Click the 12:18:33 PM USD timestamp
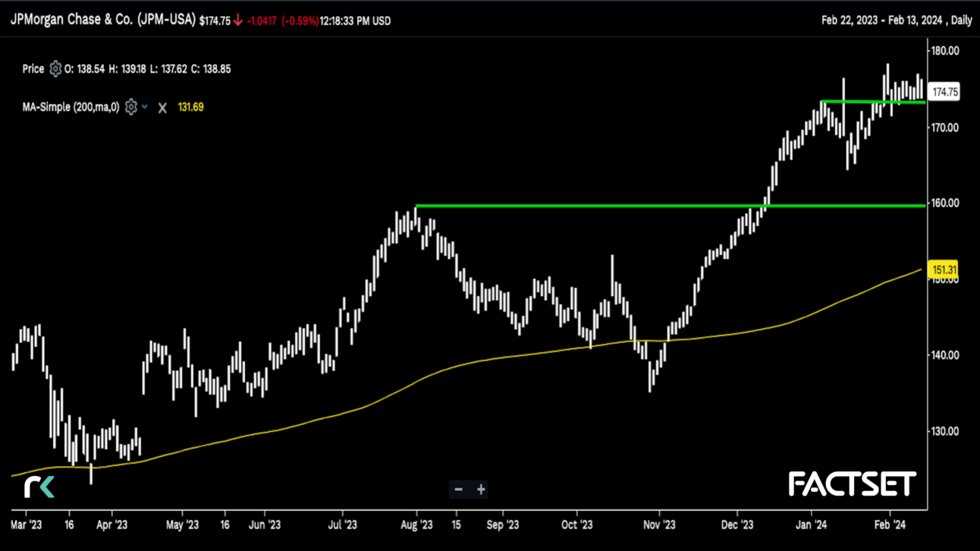This screenshot has width=980, height=551. point(355,21)
